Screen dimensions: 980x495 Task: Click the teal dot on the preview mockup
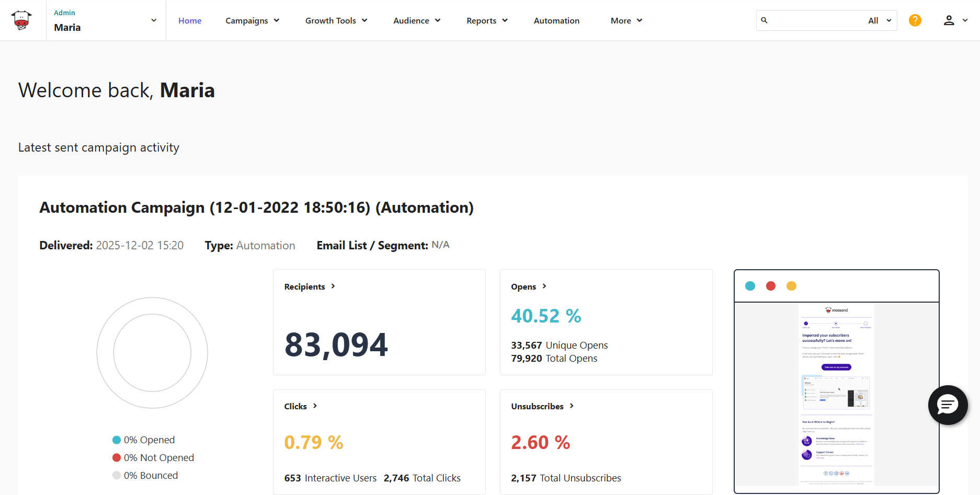[750, 286]
